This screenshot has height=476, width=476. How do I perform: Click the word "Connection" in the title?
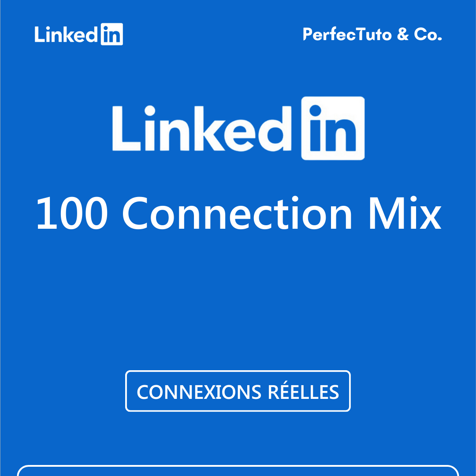click(237, 215)
